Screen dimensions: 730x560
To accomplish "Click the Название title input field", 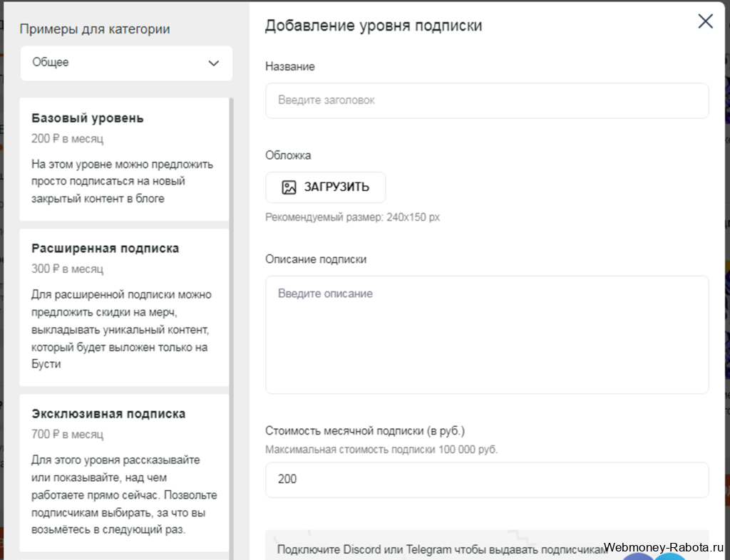I will pos(487,100).
